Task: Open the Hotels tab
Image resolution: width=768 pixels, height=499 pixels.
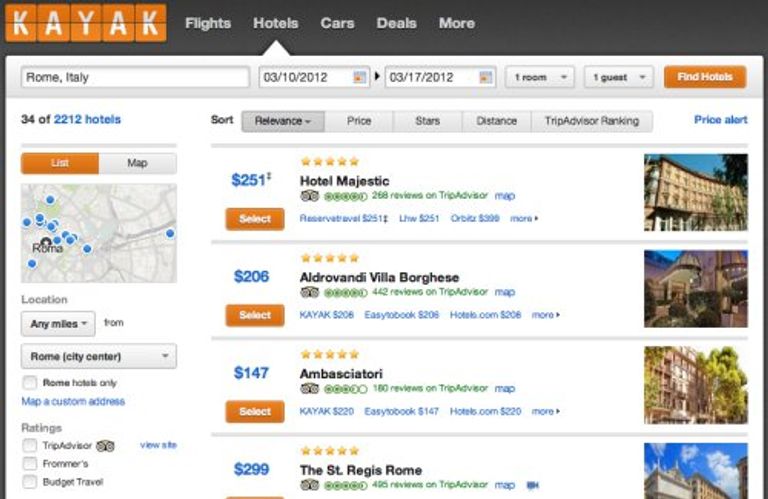Action: [x=275, y=23]
